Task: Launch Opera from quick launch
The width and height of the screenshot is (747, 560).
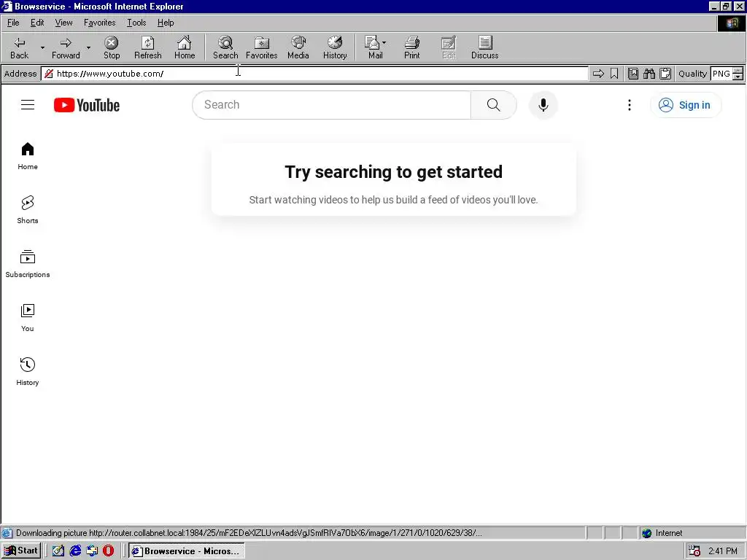Action: (x=109, y=551)
